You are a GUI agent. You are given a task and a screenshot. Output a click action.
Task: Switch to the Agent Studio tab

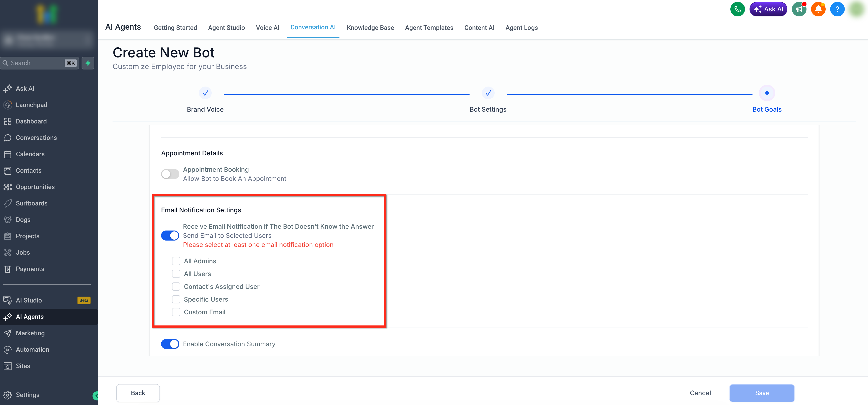click(226, 28)
